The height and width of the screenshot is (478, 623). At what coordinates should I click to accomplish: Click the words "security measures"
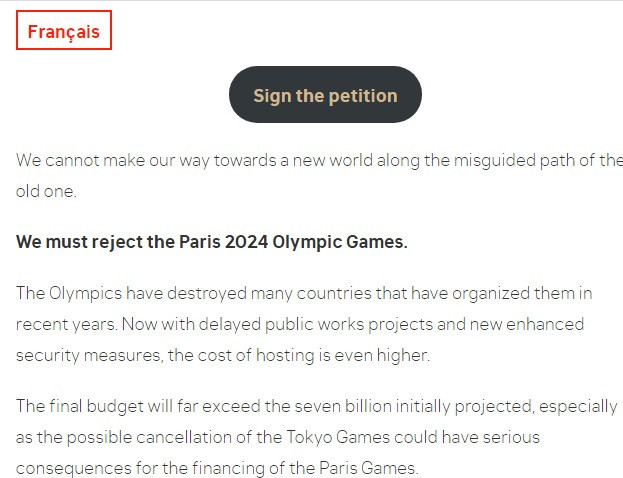[83, 355]
